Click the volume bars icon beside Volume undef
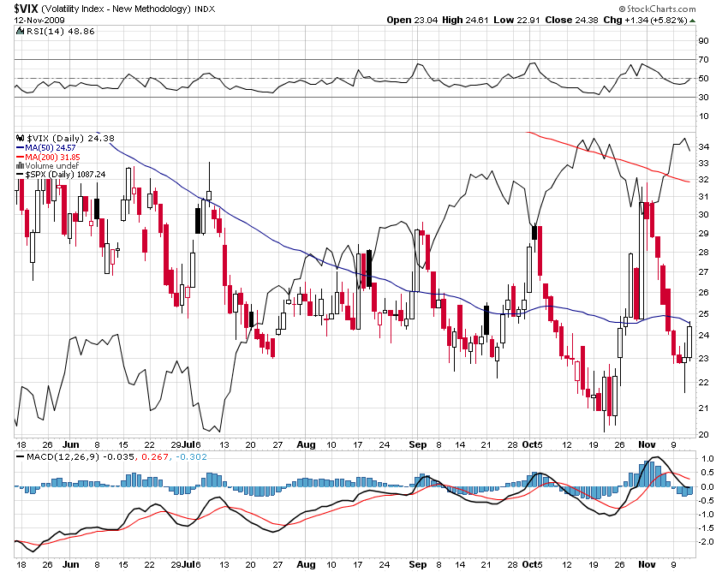This screenshot has width=728, height=572. coord(20,166)
